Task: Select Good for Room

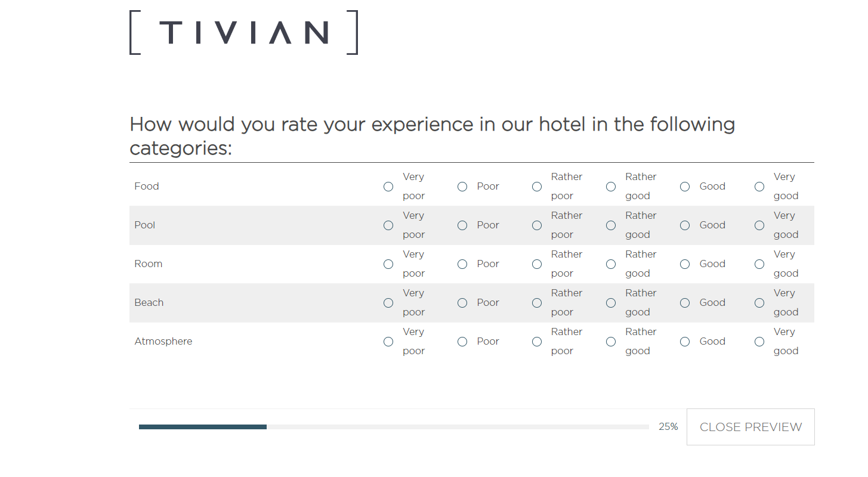Action: click(685, 264)
